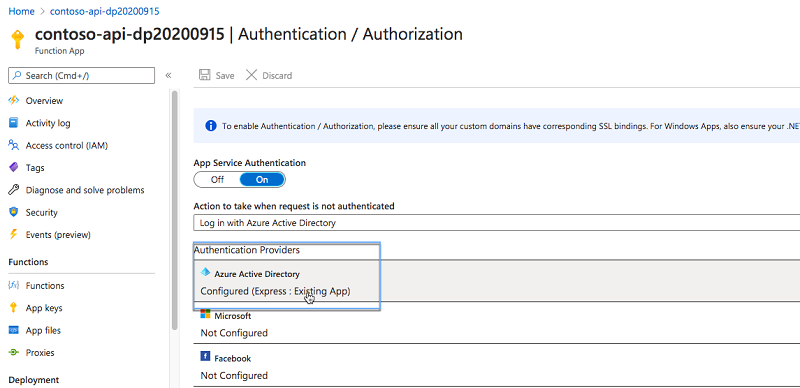Click the Home breadcrumb link
Screen dimensions: 800x388
(x=21, y=11)
